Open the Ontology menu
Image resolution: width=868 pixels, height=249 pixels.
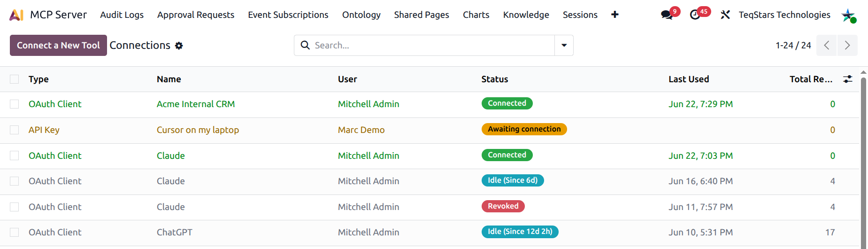coord(361,15)
